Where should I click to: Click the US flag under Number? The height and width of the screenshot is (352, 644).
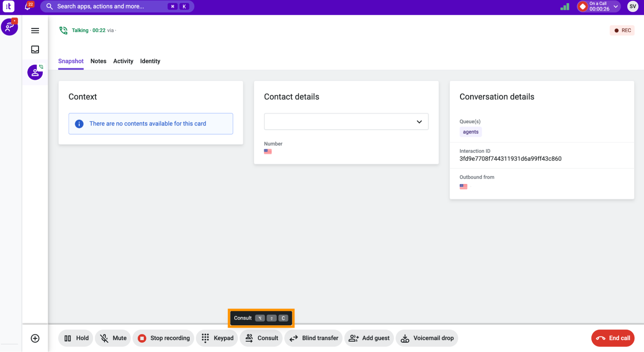pyautogui.click(x=268, y=151)
